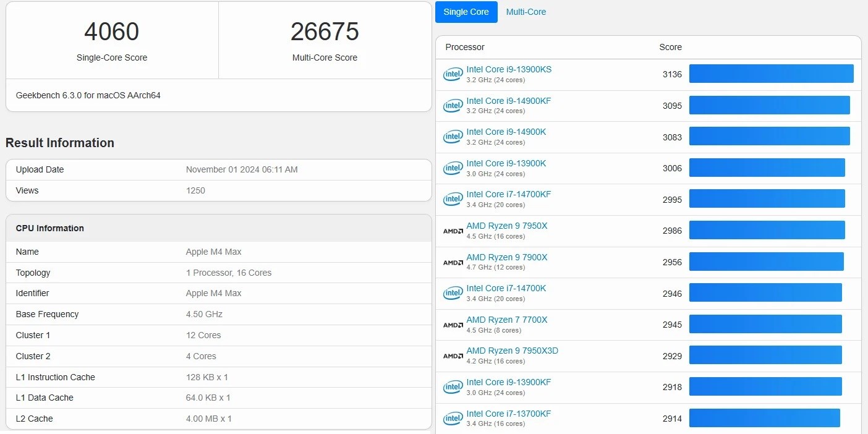Open the Intel Core i9-13900KS link
Image resolution: width=868 pixels, height=434 pixels.
click(x=508, y=69)
